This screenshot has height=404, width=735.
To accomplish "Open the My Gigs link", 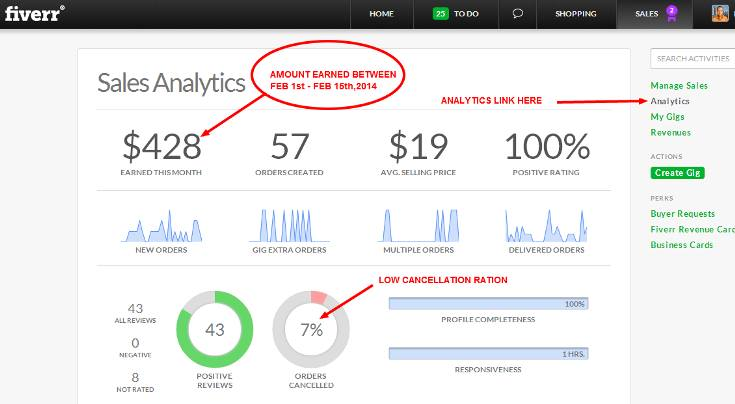I will click(x=668, y=117).
